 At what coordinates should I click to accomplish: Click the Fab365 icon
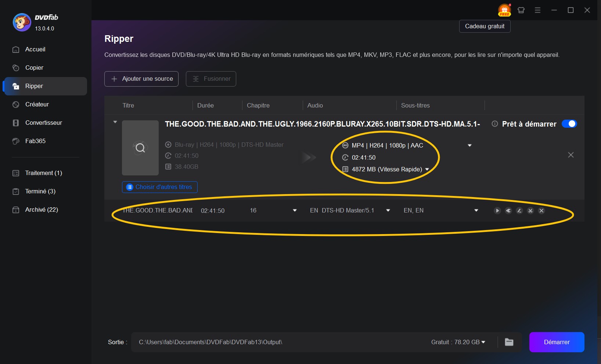click(x=16, y=141)
